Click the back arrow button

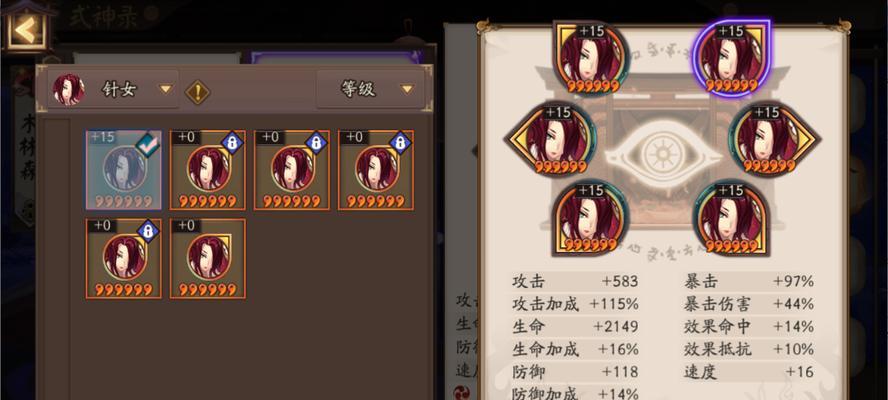[25, 28]
